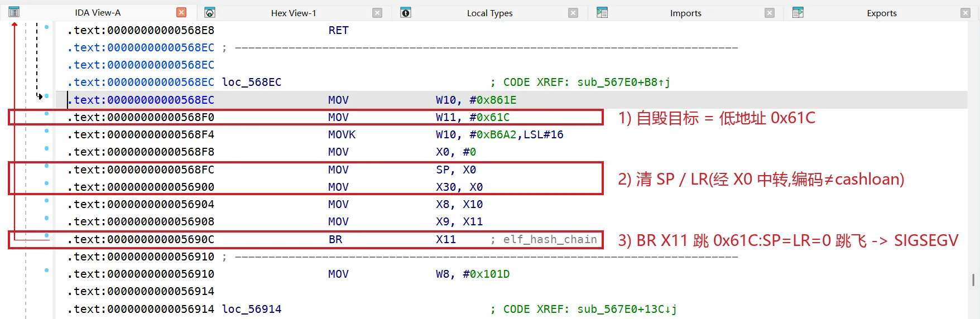Toggle breakpoint dot at address 568F4

(46, 131)
